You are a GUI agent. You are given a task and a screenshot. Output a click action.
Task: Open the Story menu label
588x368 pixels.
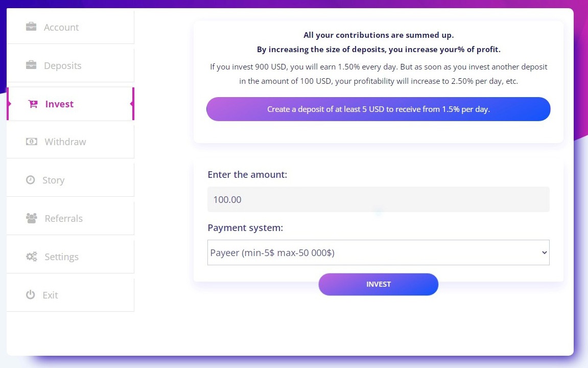[x=54, y=180]
